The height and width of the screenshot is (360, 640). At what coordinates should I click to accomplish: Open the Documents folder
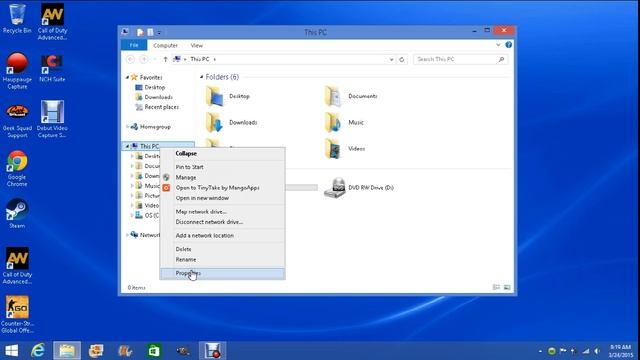351,96
